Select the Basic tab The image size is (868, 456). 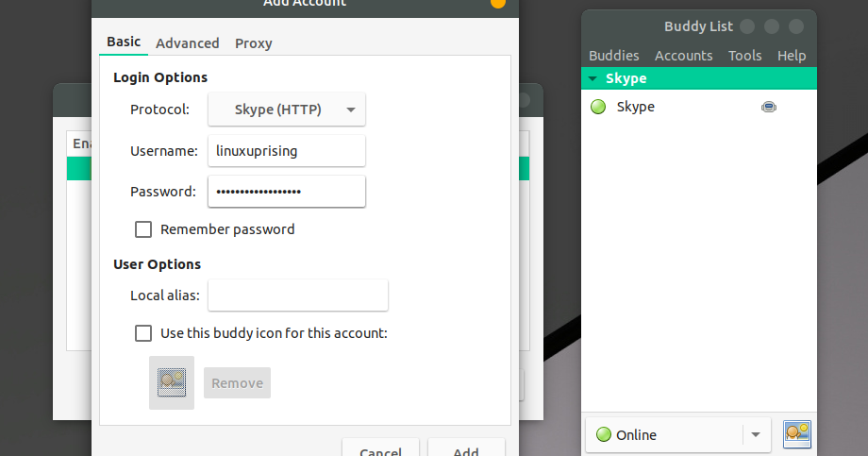click(x=124, y=42)
